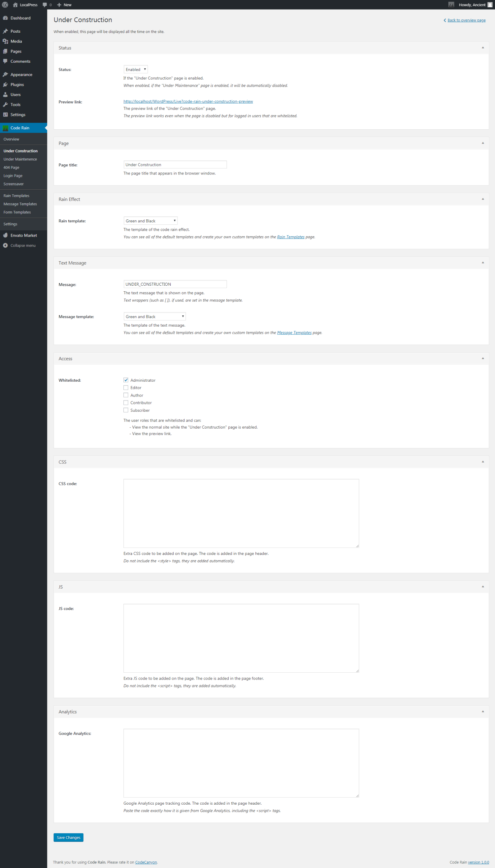Open the Status Enabled dropdown
The image size is (495, 868).
point(135,69)
